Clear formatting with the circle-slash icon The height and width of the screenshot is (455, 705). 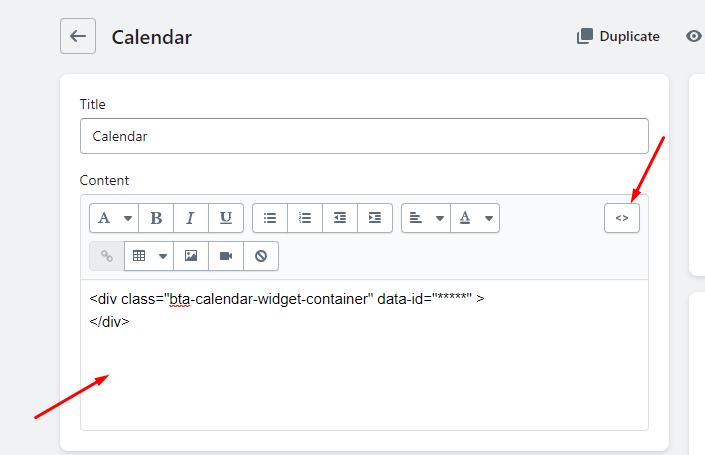[x=261, y=256]
